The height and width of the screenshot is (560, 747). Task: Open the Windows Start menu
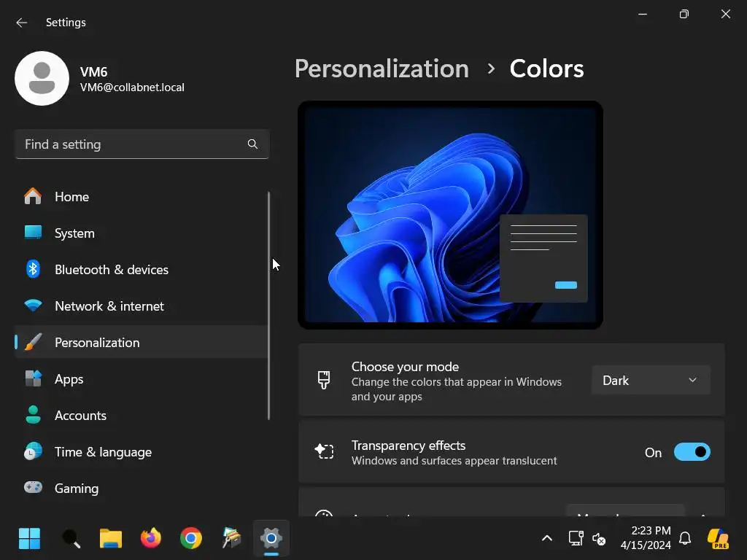point(29,539)
